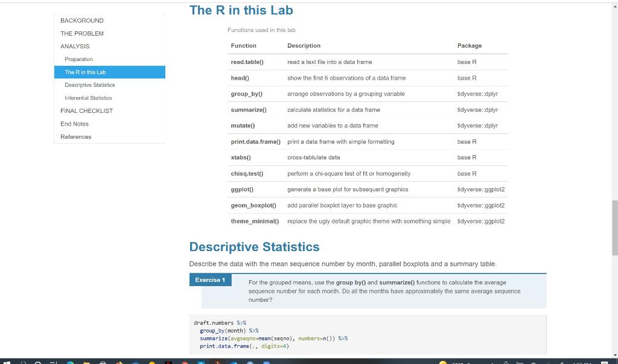
Task: Click the 'cross-tablulate data' description
Action: pos(314,158)
